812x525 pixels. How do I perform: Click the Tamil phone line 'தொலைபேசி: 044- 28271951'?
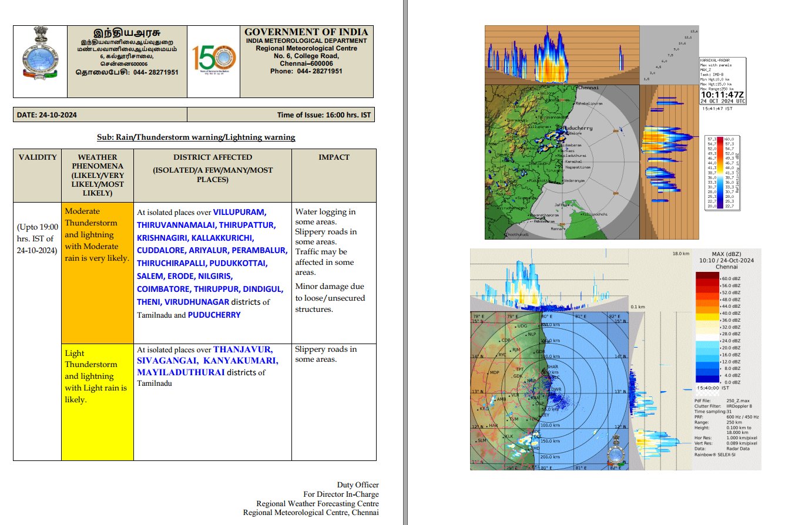coord(127,72)
